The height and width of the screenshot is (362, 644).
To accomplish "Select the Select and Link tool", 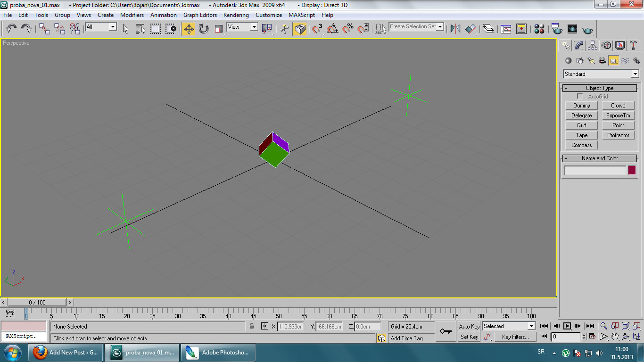I will pos(44,29).
